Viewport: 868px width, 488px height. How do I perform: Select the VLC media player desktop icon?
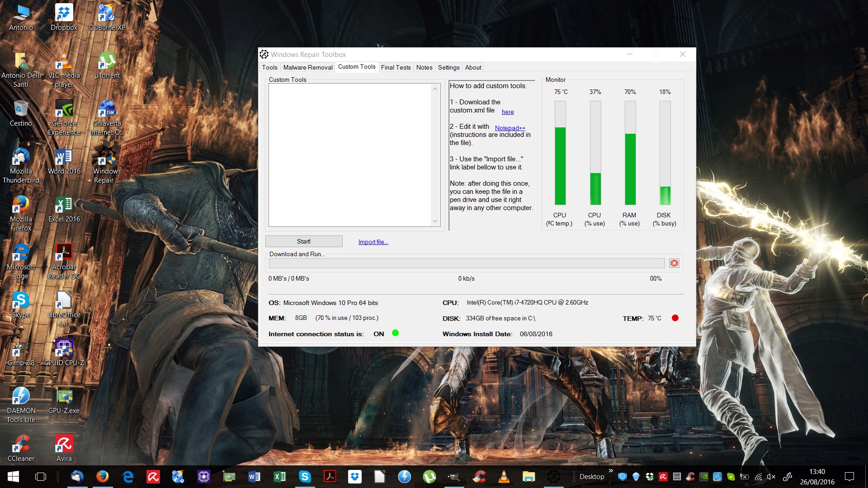[64, 70]
